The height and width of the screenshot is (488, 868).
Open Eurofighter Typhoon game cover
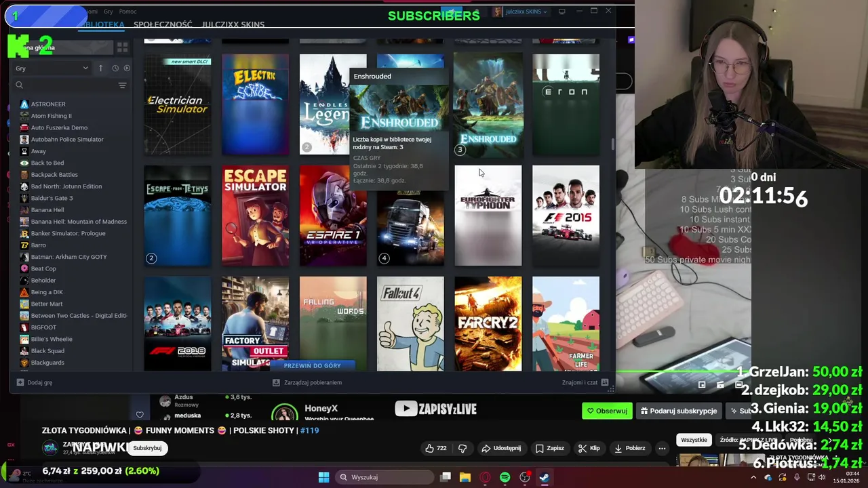pos(488,216)
